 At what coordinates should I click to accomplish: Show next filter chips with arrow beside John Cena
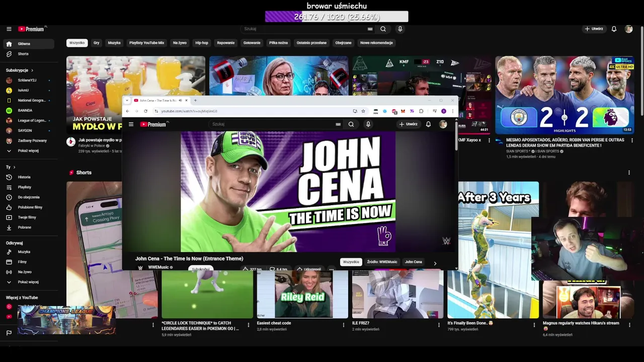point(435,263)
